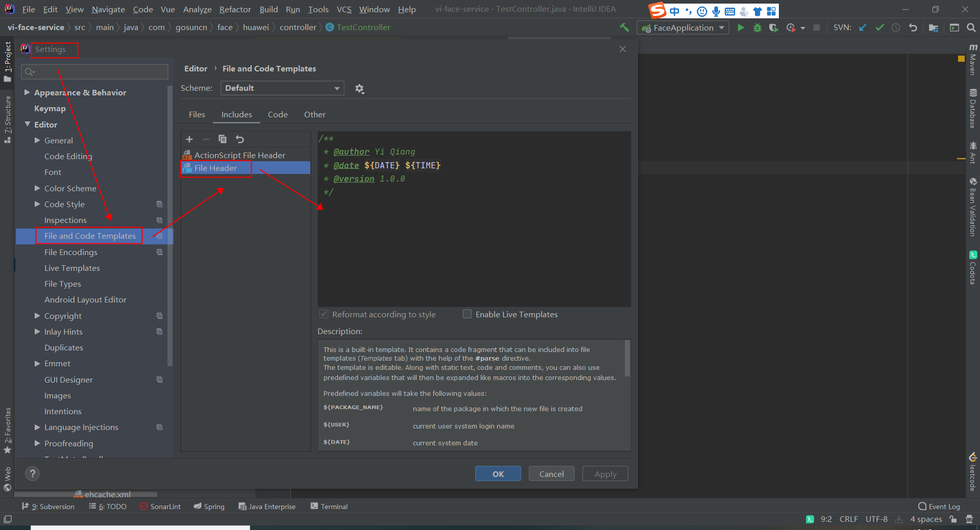Viewport: 980px width, 530px height.
Task: Collapse the Editor settings section
Action: point(27,124)
